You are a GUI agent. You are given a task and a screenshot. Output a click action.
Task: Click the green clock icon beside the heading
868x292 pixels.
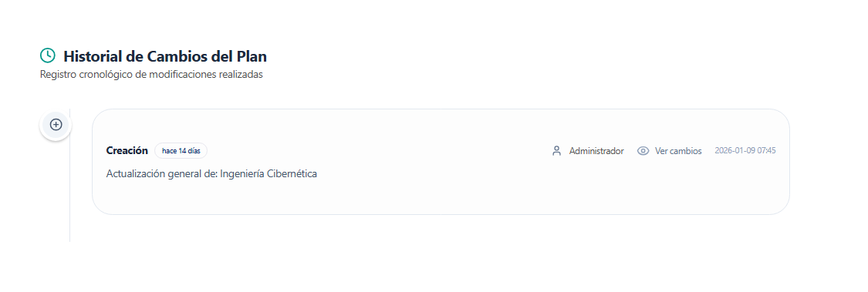[48, 55]
